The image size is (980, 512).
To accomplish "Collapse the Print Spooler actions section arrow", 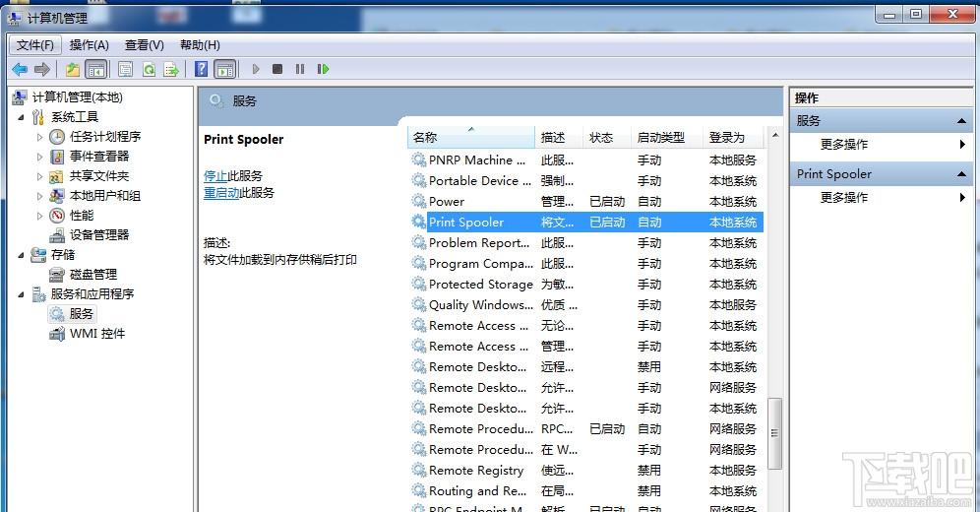I will click(x=962, y=174).
